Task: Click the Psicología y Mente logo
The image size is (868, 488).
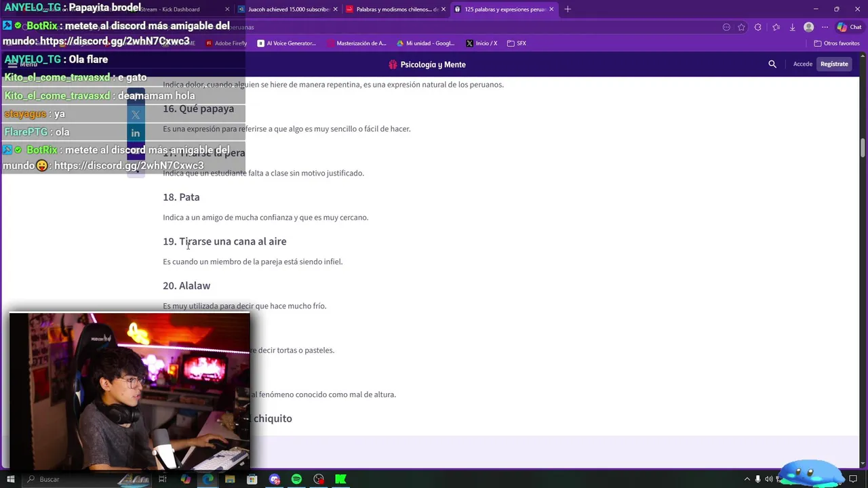Action: pyautogui.click(x=427, y=64)
